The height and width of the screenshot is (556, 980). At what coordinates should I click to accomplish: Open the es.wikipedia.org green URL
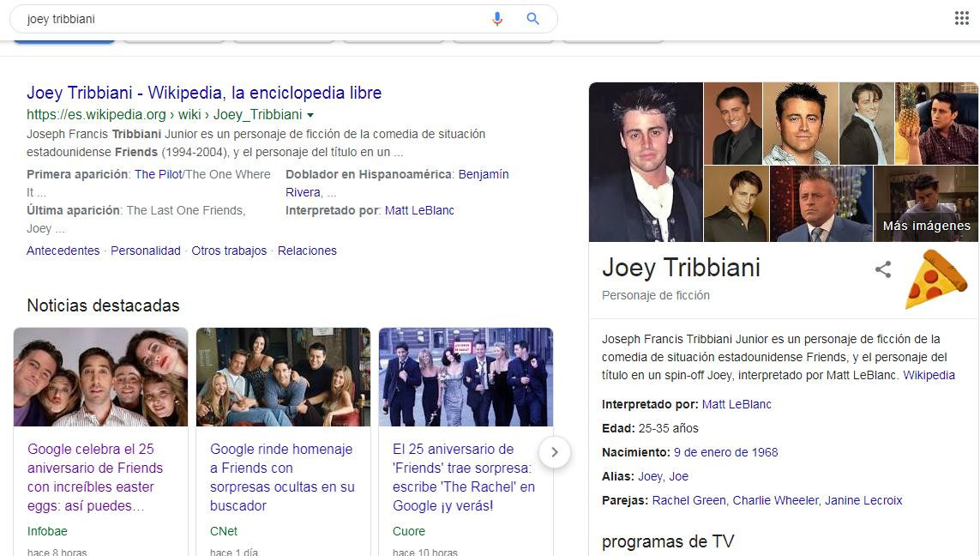click(165, 114)
